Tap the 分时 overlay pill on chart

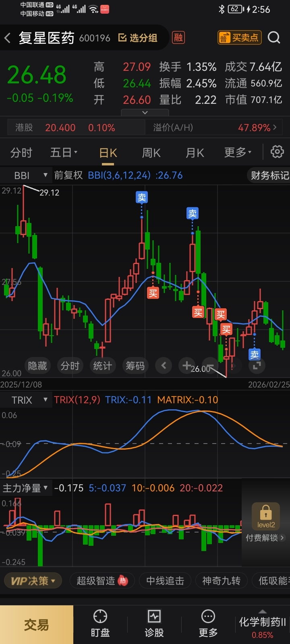click(x=70, y=366)
